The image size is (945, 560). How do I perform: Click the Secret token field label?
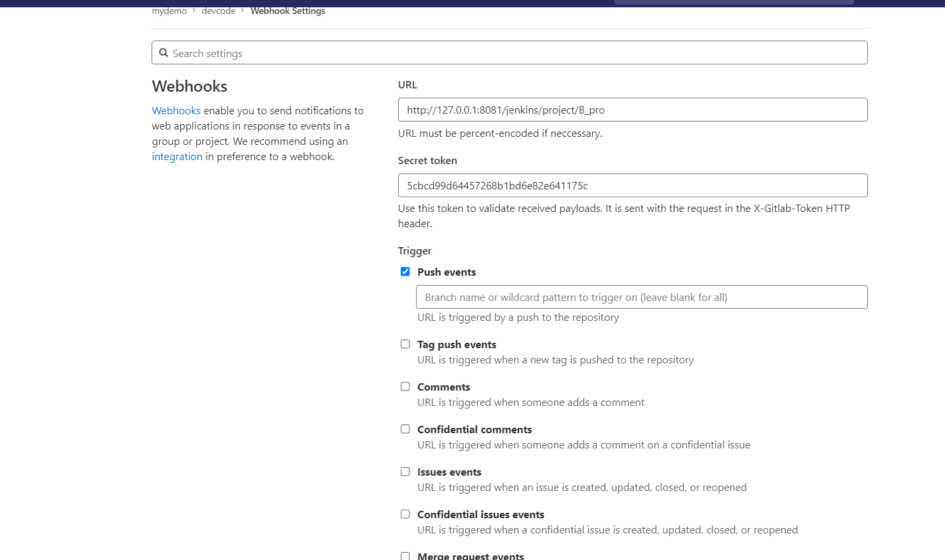click(427, 160)
